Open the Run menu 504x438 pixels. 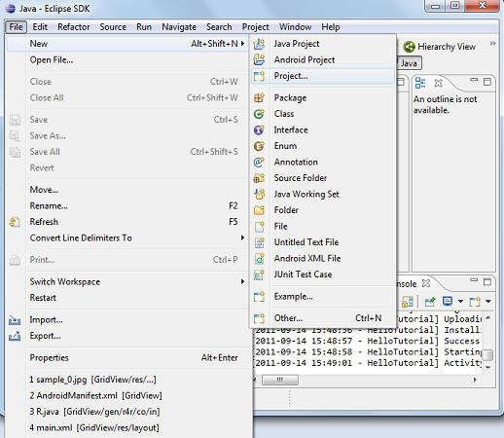[144, 27]
